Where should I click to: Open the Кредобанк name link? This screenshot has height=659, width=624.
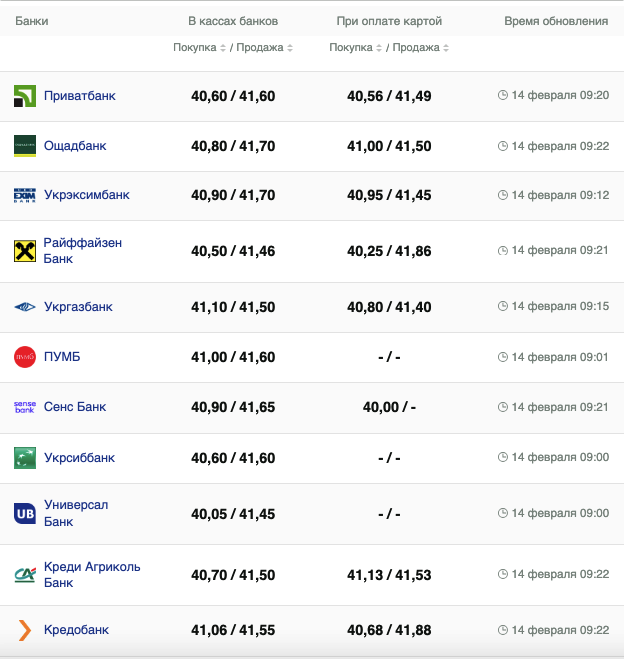point(76,630)
